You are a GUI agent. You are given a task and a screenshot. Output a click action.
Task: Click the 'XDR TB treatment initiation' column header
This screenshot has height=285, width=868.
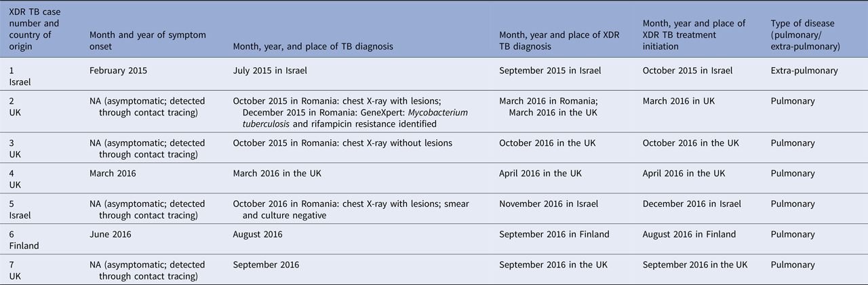click(x=694, y=35)
